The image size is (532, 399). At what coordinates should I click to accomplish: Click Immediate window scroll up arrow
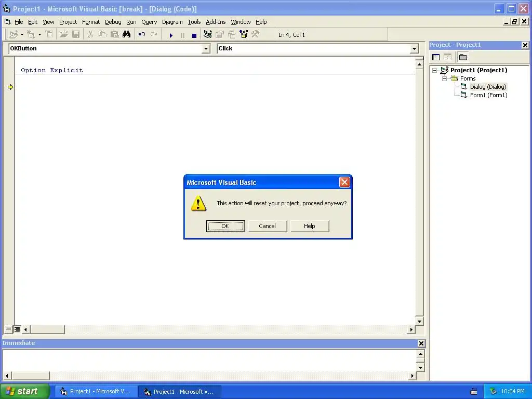420,354
